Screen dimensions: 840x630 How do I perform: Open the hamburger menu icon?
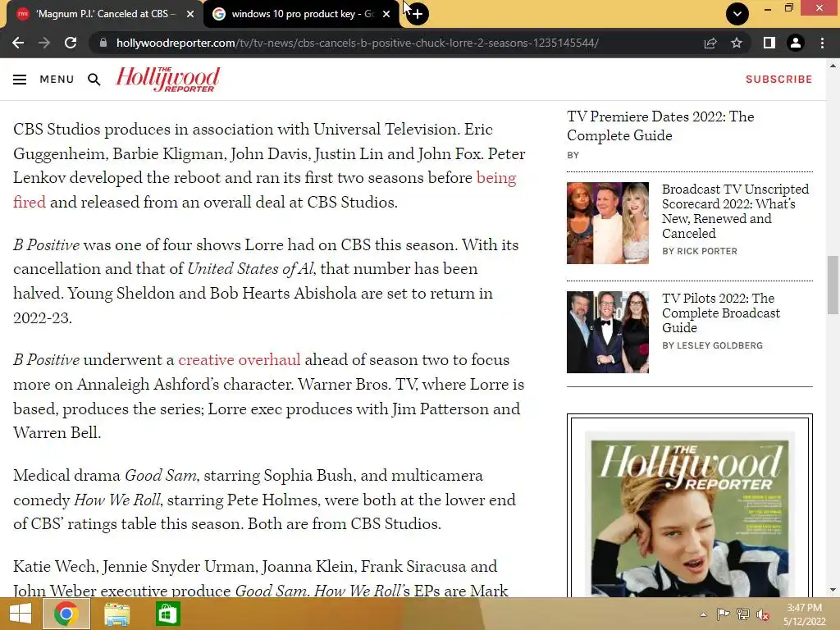pyautogui.click(x=20, y=80)
